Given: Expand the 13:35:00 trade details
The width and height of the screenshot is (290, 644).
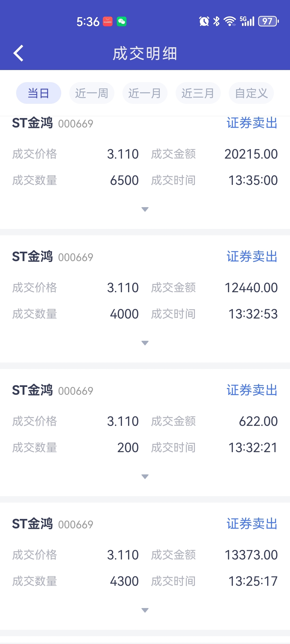Looking at the screenshot, I should tap(145, 209).
